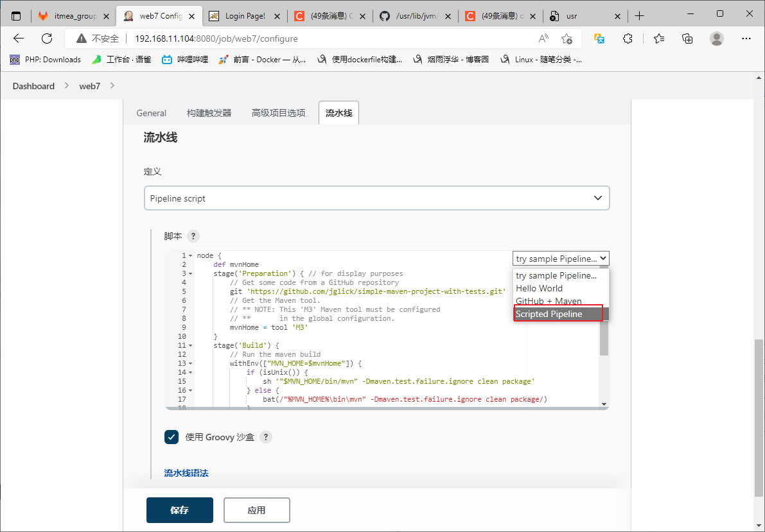This screenshot has height=532, width=765.
Task: Expand the chevron after Dashboard breadcrumb
Action: coord(66,86)
